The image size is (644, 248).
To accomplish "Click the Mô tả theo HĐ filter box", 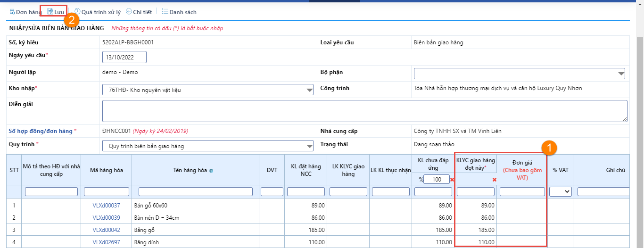I will point(51,191).
